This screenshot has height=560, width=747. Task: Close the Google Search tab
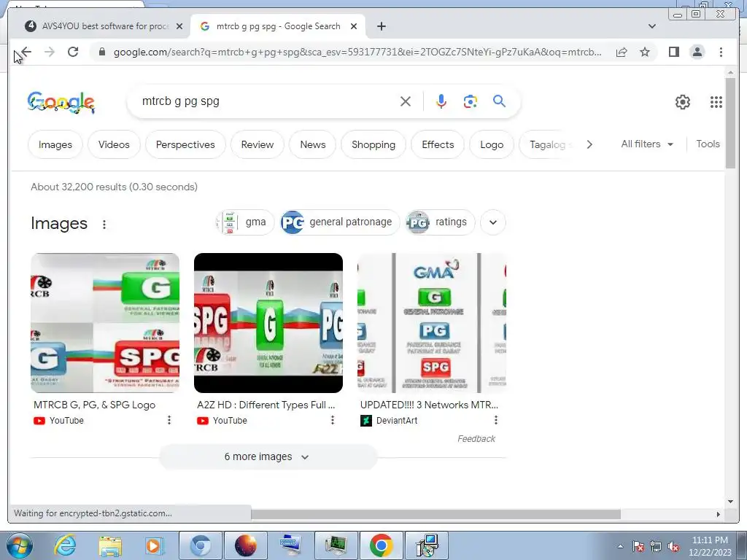coord(354,26)
